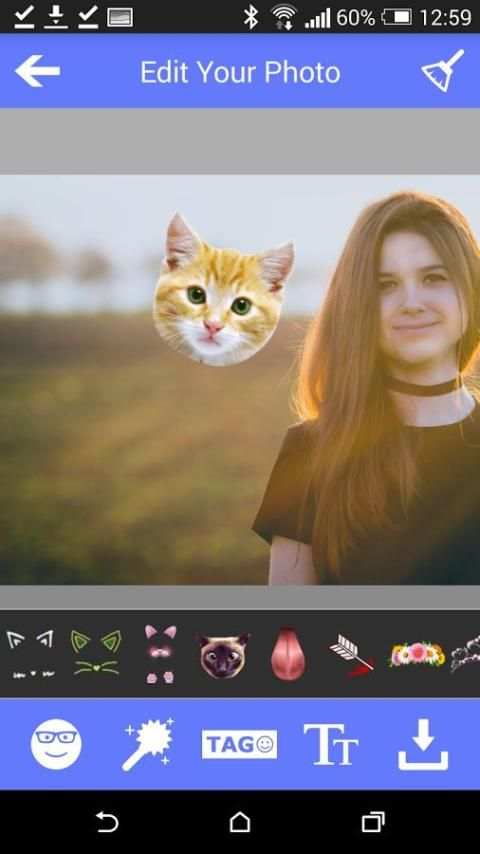Image resolution: width=480 pixels, height=854 pixels.
Task: Clear edits with the broom icon
Action: pyautogui.click(x=442, y=71)
